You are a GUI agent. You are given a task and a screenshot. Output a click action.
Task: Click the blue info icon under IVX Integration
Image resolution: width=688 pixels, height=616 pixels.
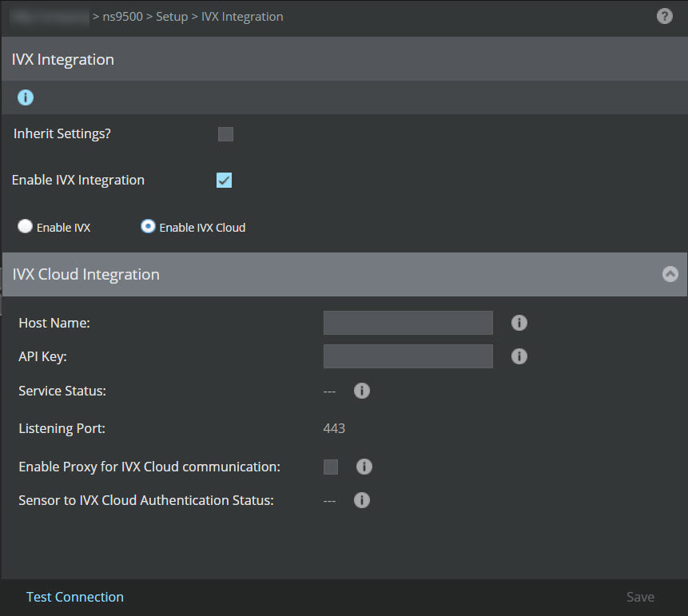[26, 97]
